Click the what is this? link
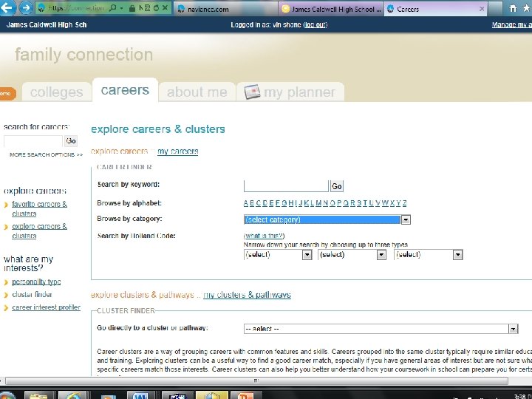Screen dimensions: 532x399 [x=264, y=236]
